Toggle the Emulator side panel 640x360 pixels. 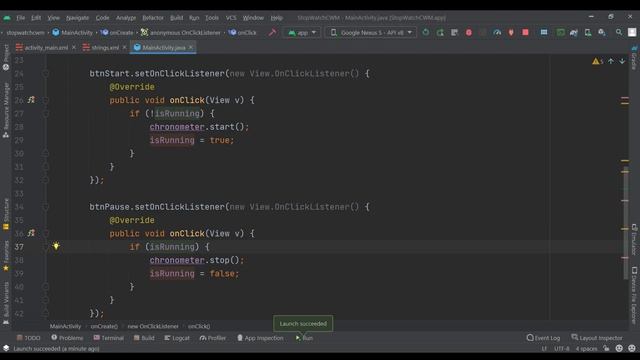(634, 240)
